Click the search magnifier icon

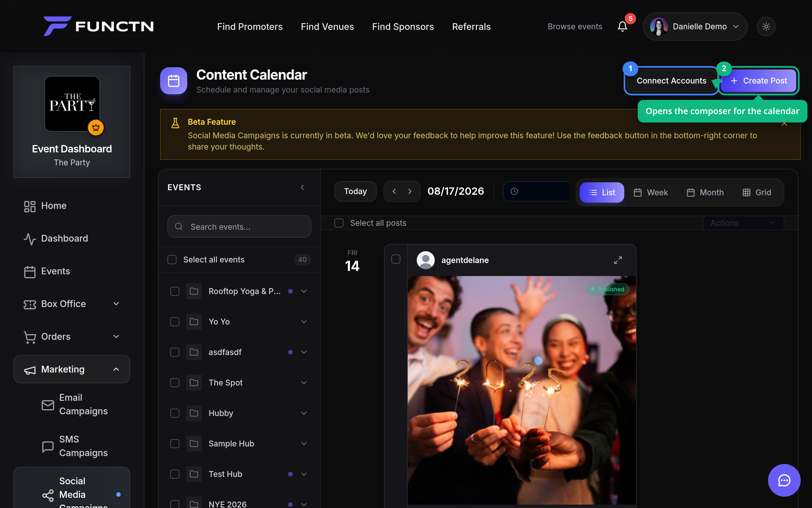[179, 226]
